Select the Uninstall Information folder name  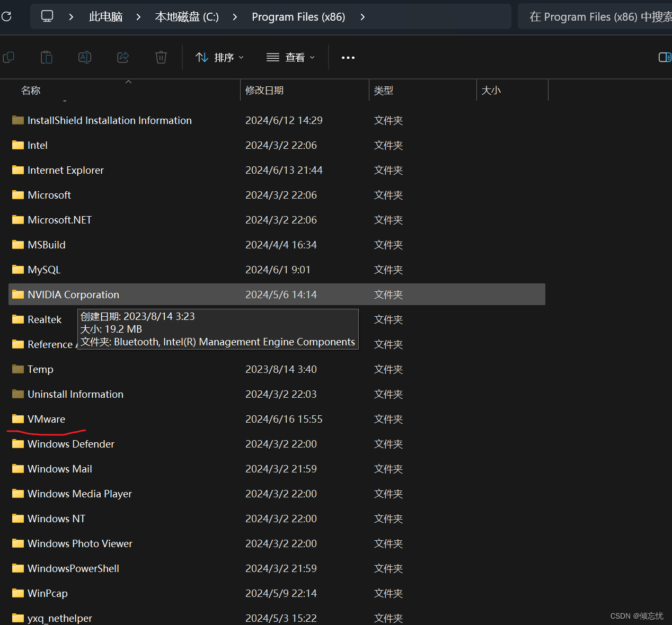pos(76,394)
